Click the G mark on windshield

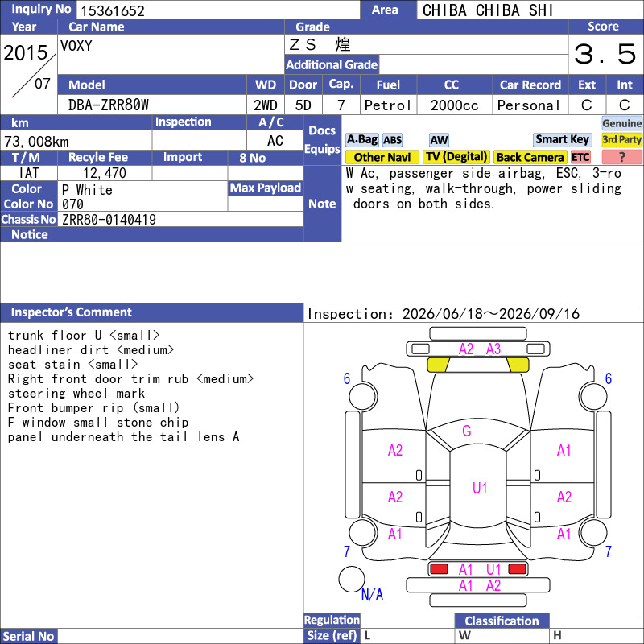(x=467, y=431)
